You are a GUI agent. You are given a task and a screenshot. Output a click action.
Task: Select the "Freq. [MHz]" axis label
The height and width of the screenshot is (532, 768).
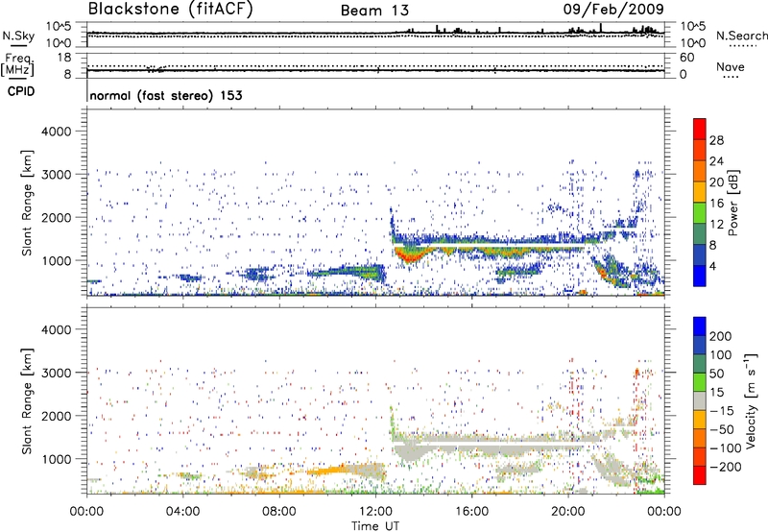(x=17, y=65)
